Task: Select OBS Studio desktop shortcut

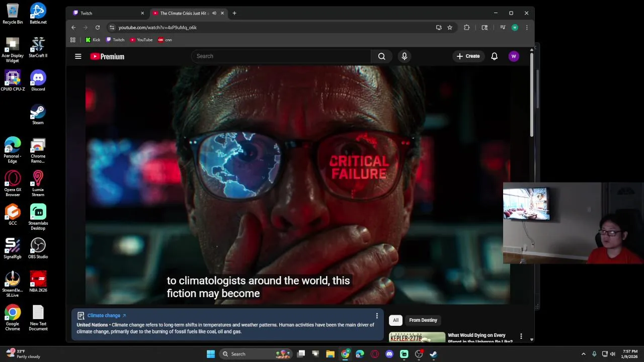Action: coord(38,248)
